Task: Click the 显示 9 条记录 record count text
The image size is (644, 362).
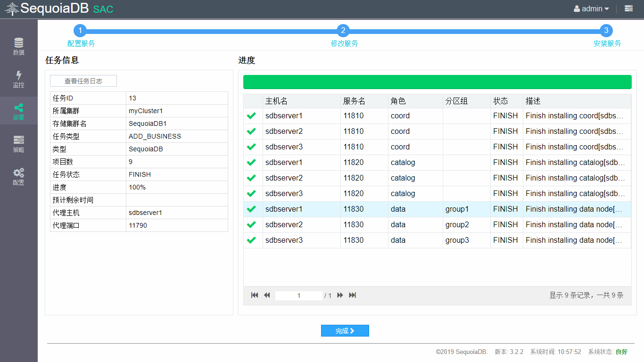Action: (x=586, y=296)
